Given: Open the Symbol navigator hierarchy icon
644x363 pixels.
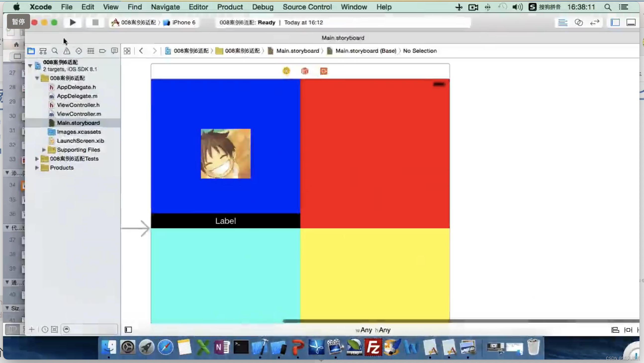Looking at the screenshot, I should point(43,51).
